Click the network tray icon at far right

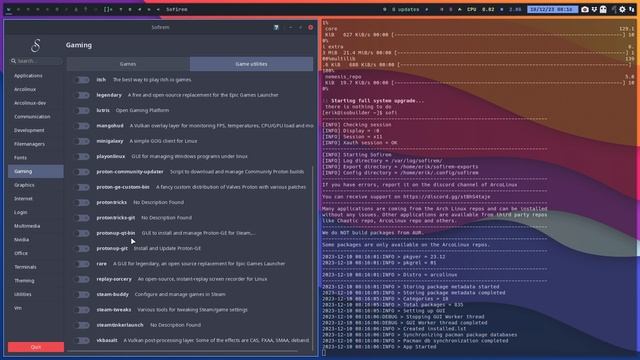tap(632, 9)
